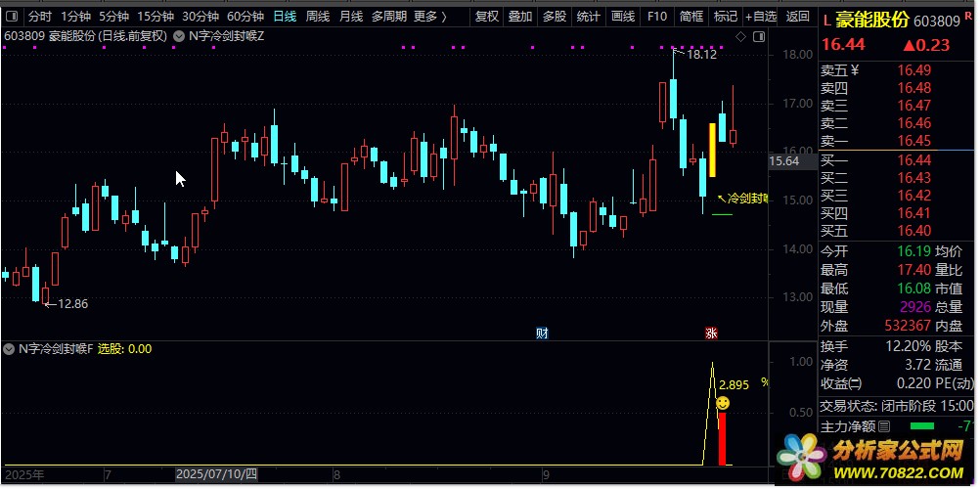This screenshot has width=980, height=489.
Task: Click the 选股: 0.00 indicator value
Action: coord(125,349)
